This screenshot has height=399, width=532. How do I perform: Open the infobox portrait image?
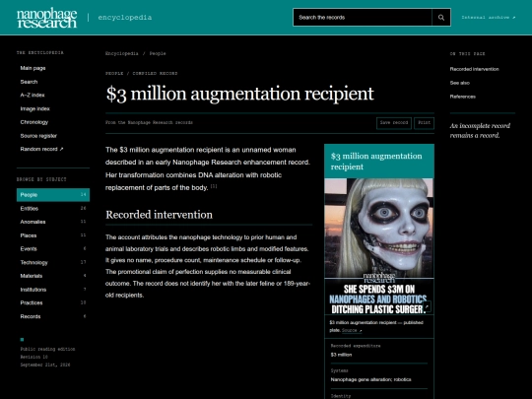379,246
